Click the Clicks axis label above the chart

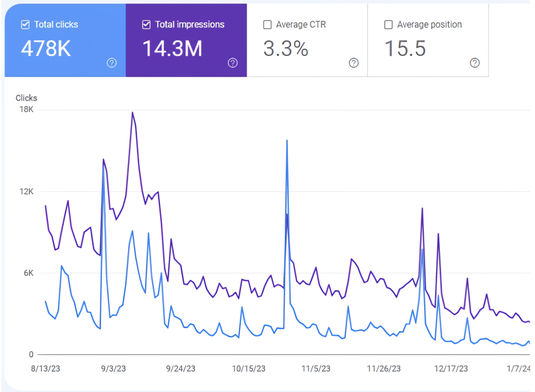[26, 98]
